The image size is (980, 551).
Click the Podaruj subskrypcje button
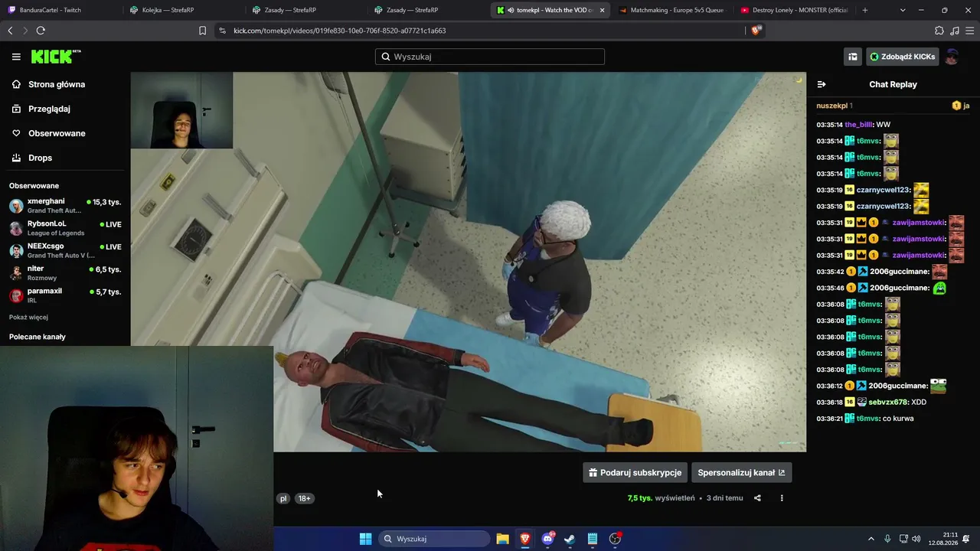coord(635,472)
